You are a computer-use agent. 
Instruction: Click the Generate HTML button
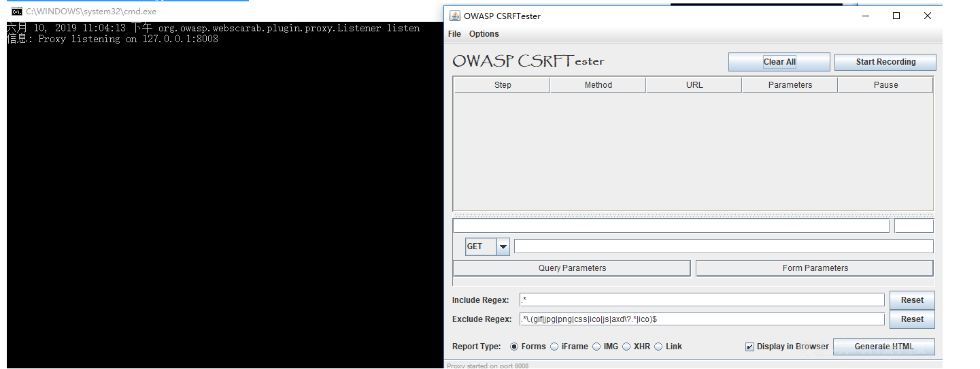884,347
